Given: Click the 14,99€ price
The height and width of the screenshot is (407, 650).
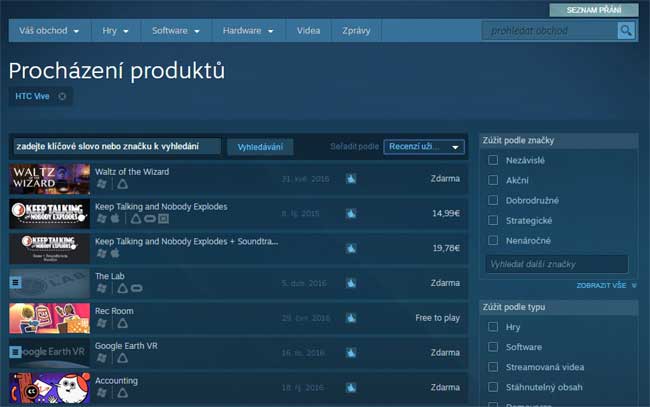Looking at the screenshot, I should click(x=446, y=213).
